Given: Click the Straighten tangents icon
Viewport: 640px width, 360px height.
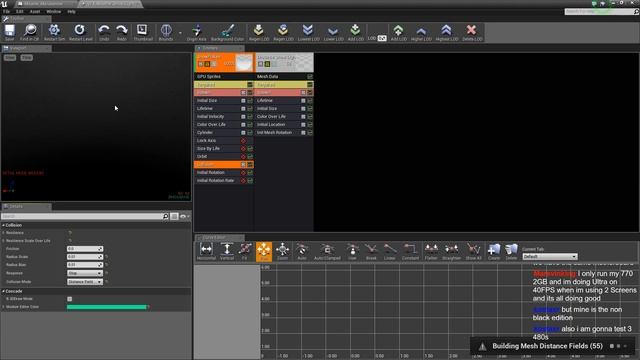Looking at the screenshot, I should pyautogui.click(x=451, y=251).
